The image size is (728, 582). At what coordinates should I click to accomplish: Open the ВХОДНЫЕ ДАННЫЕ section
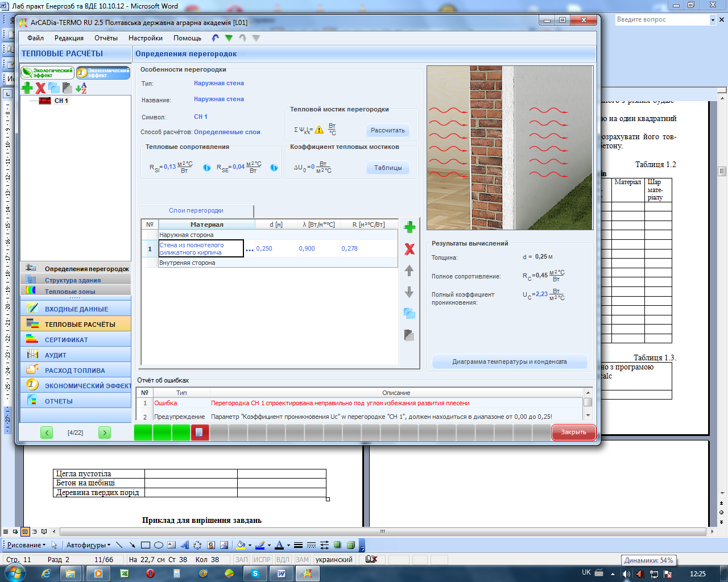click(76, 309)
